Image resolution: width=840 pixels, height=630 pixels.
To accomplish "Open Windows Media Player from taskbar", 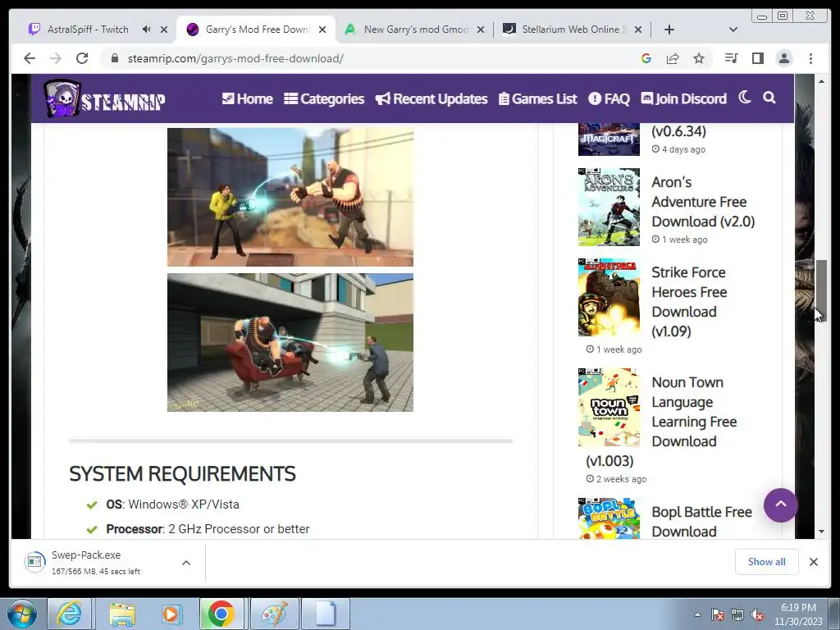I will click(171, 614).
